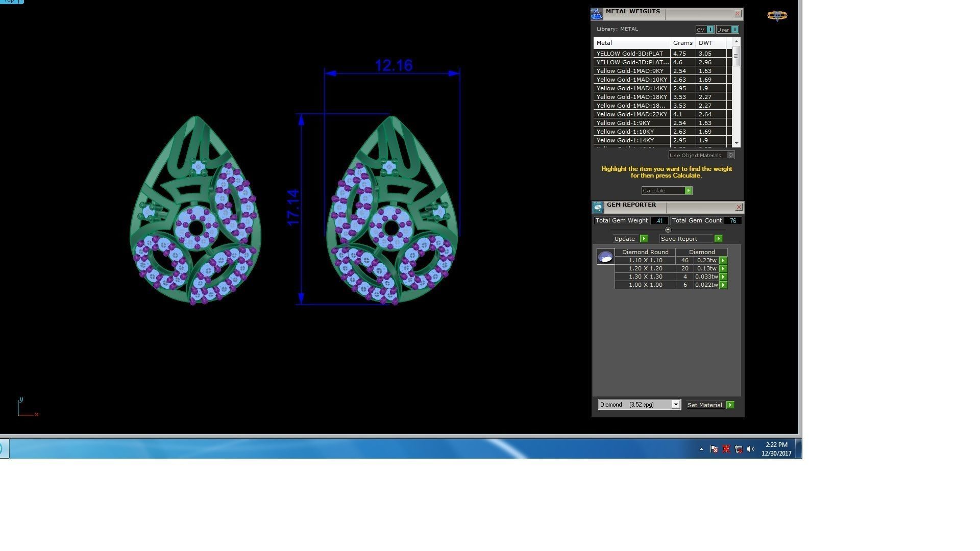The width and height of the screenshot is (980, 551).
Task: Click the Metal Weights panel icon
Action: (x=596, y=14)
